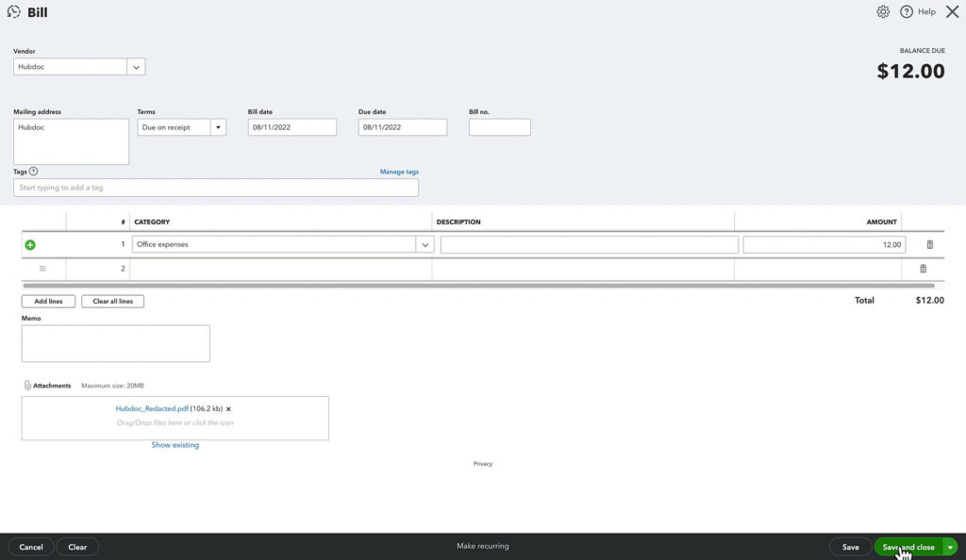Expand the Category dropdown on line 1
This screenshot has width=966, height=560.
[x=425, y=244]
